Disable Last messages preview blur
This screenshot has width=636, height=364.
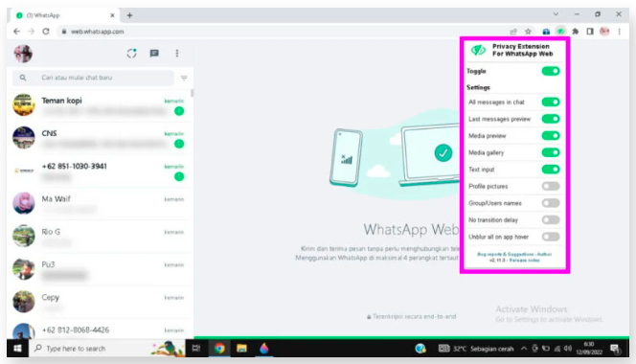click(551, 119)
